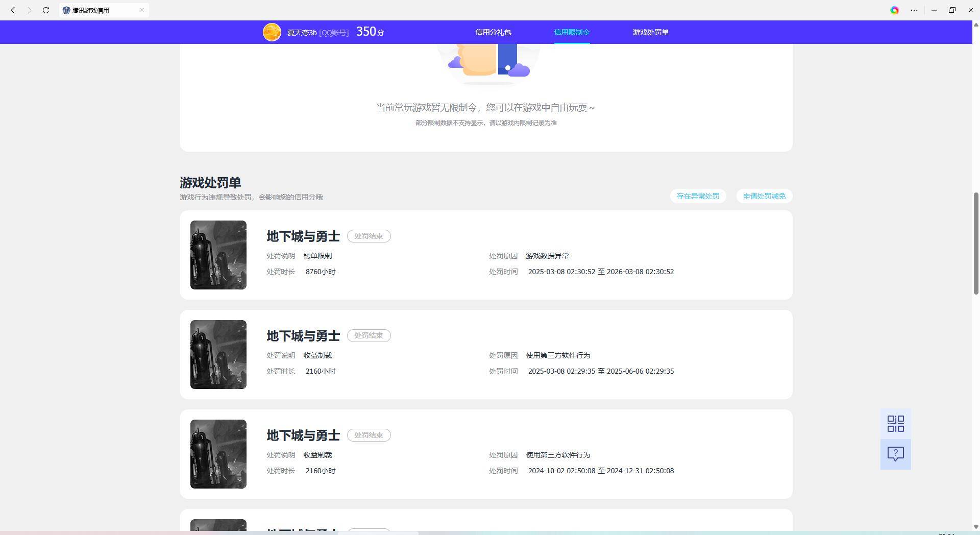Click game thumbnail of 2025-03-08 收益制裁 record
The height and width of the screenshot is (535, 980).
(x=218, y=354)
